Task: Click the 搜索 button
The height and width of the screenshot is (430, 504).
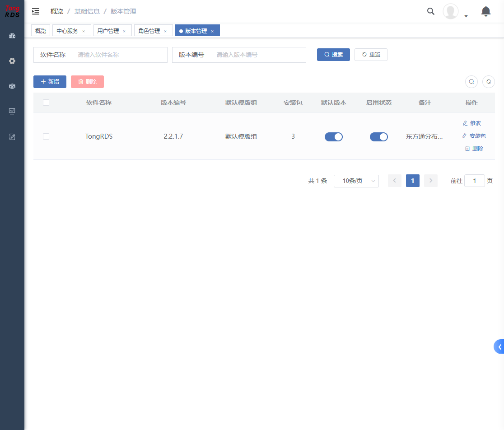Action: click(x=333, y=55)
